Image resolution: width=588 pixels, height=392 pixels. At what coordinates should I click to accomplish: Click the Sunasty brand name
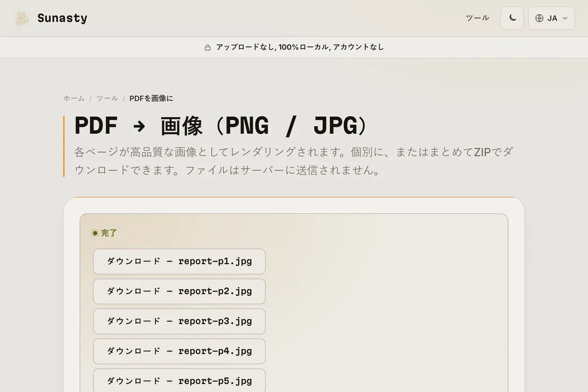62,18
